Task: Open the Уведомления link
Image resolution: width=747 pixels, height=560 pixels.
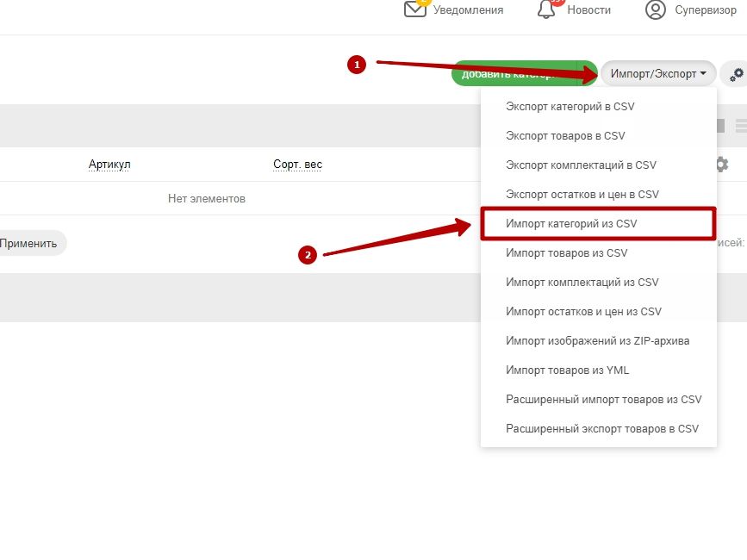Action: (469, 10)
